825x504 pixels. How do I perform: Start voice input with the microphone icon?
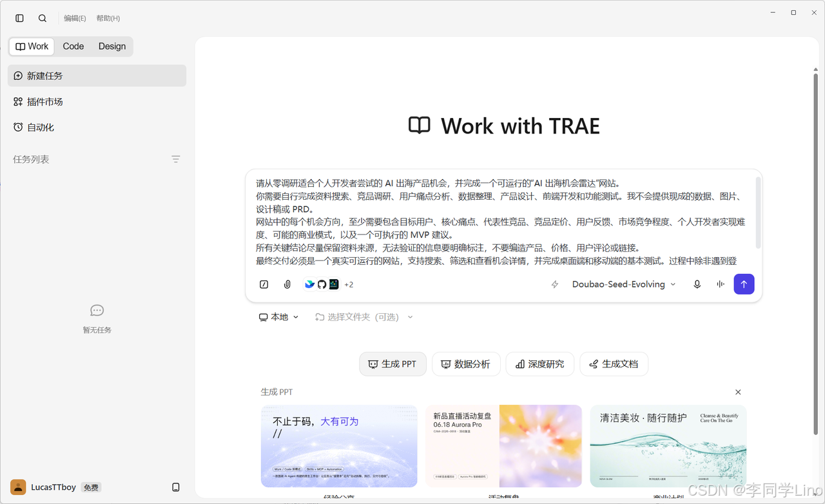pyautogui.click(x=697, y=284)
